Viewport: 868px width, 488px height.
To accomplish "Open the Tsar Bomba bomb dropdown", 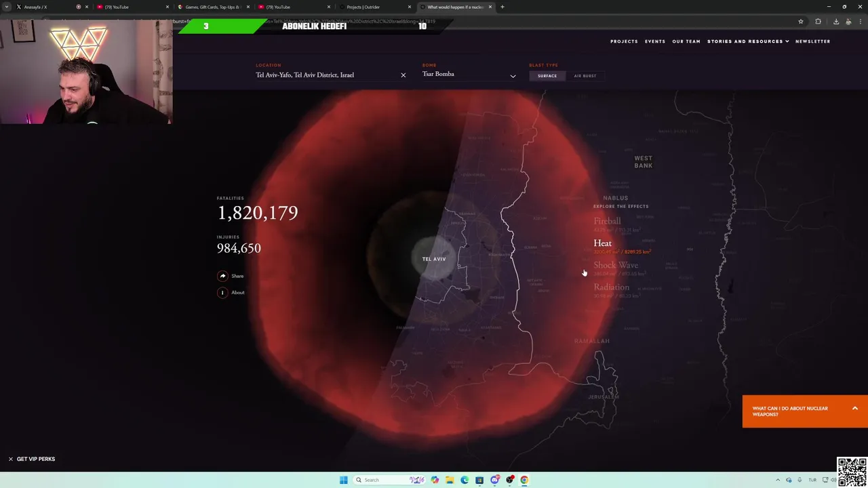I will [x=469, y=75].
